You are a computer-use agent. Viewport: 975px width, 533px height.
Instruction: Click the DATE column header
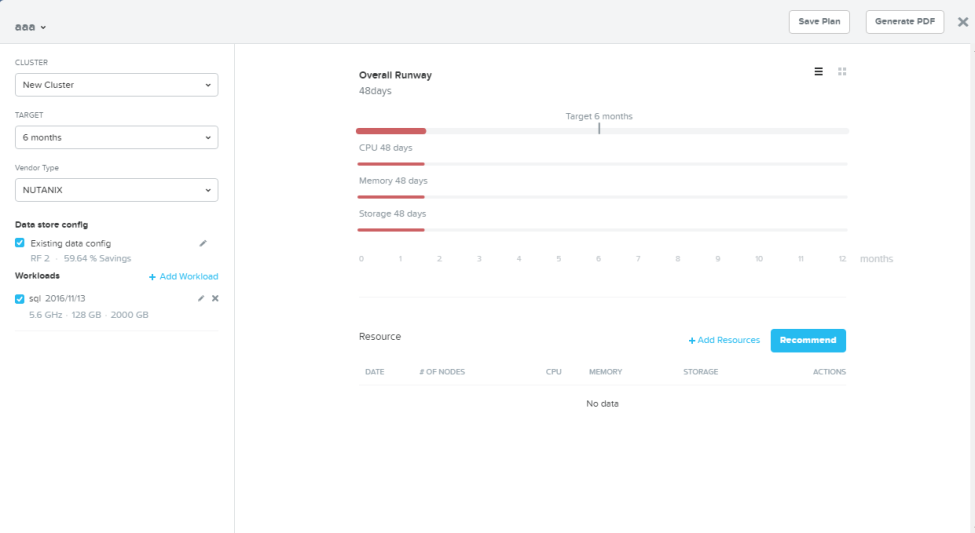[x=374, y=372]
